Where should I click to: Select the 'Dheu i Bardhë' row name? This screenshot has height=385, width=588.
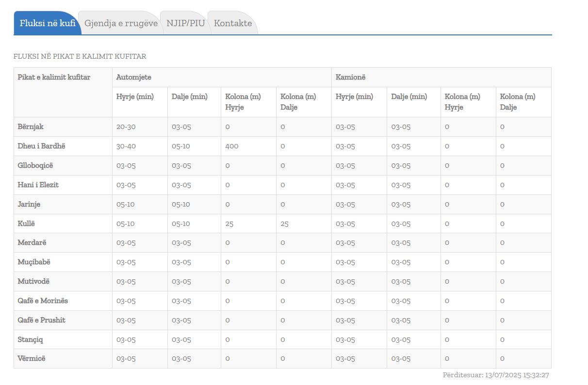click(x=41, y=146)
